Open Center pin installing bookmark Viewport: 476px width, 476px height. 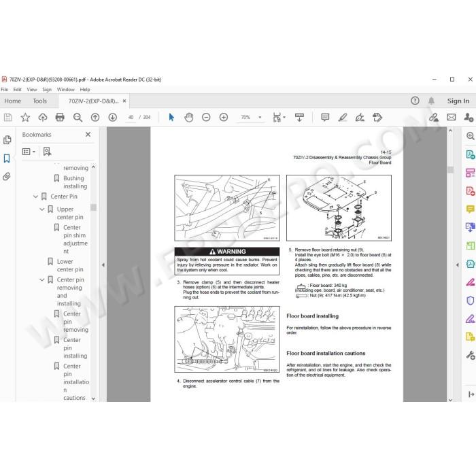point(75,348)
